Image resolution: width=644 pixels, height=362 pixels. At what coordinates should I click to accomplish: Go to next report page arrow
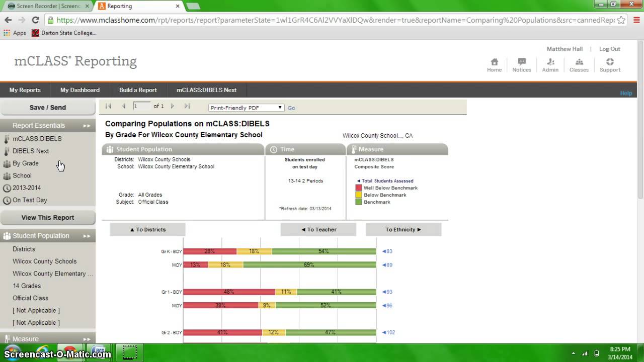click(173, 106)
